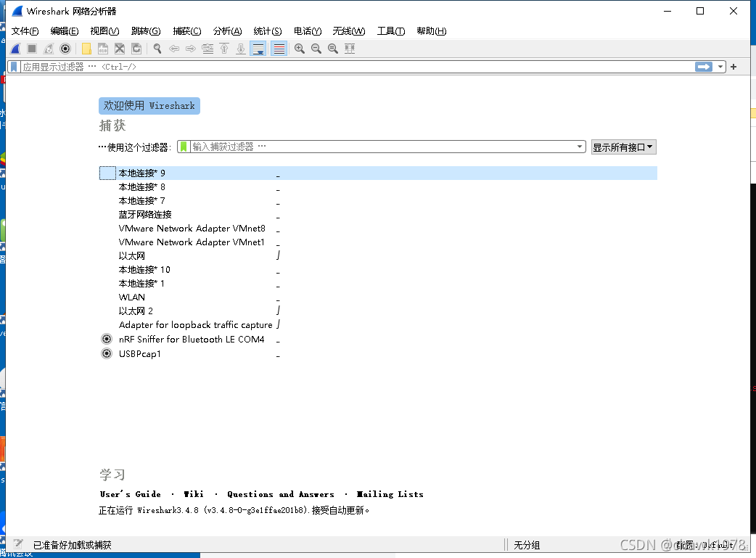756x558 pixels.
Task: Select Adapter for loopback traffic capture
Action: point(378,325)
